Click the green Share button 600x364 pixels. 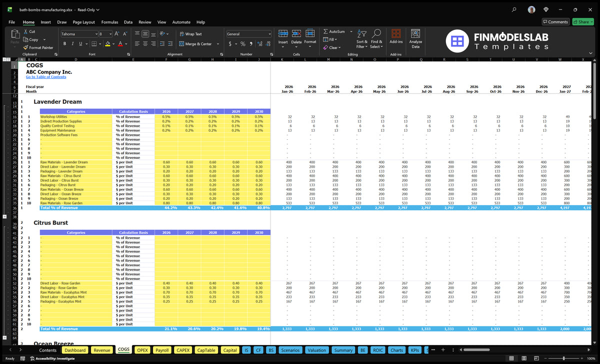click(582, 21)
